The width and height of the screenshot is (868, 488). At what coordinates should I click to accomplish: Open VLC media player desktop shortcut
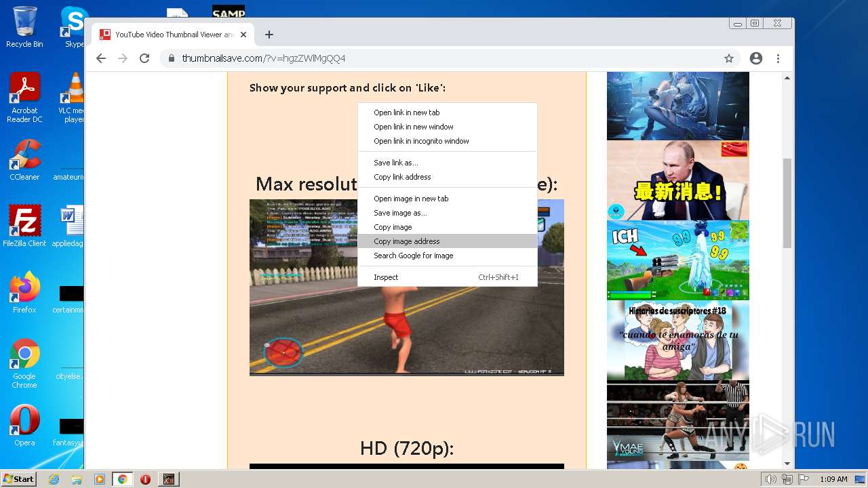[72, 98]
